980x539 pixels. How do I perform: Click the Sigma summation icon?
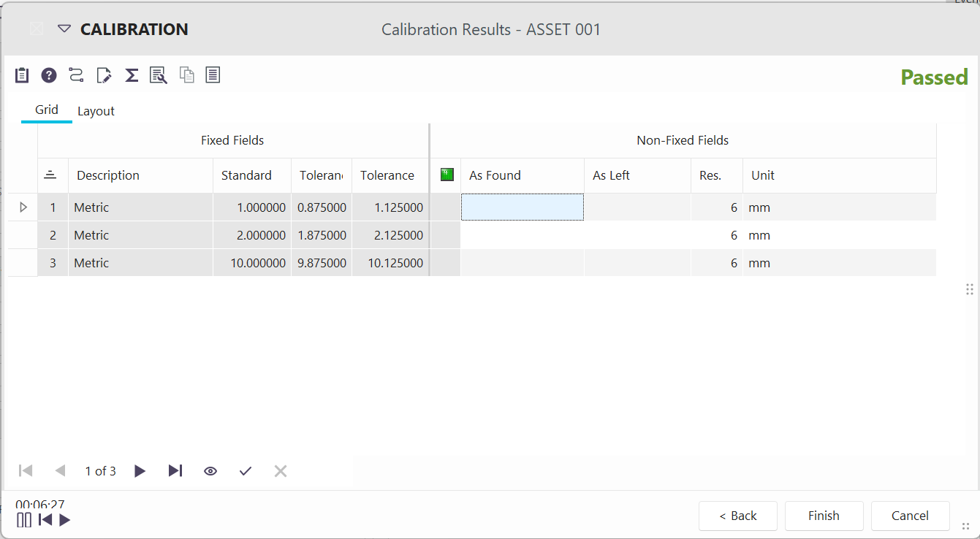coord(132,75)
